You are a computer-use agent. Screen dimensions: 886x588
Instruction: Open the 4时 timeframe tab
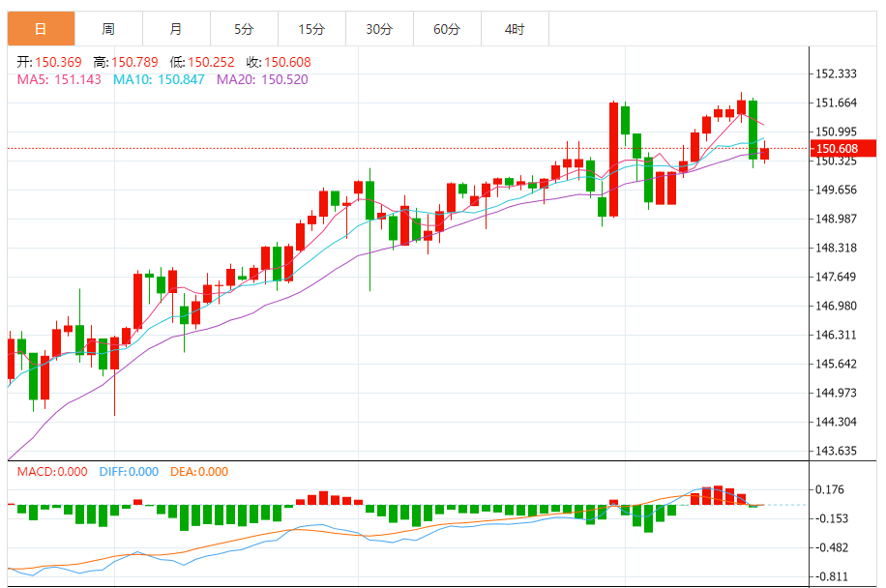[515, 29]
